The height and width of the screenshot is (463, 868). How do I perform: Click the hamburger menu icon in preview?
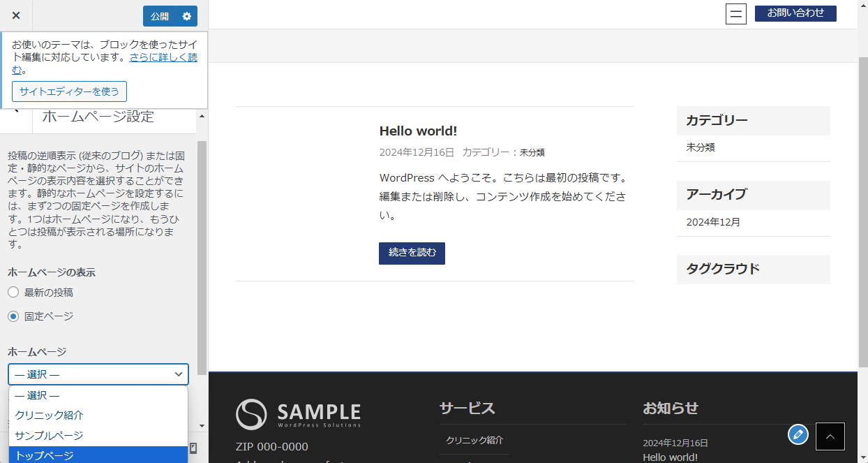click(736, 14)
